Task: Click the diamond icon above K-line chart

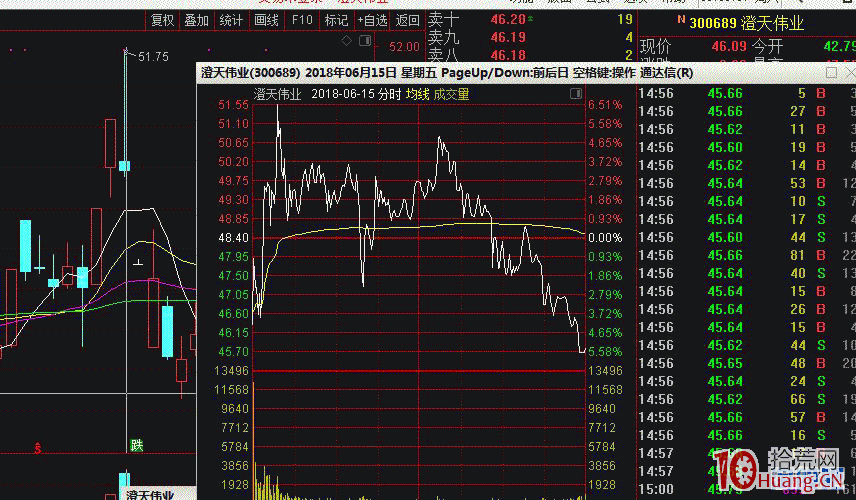Action: [346, 40]
